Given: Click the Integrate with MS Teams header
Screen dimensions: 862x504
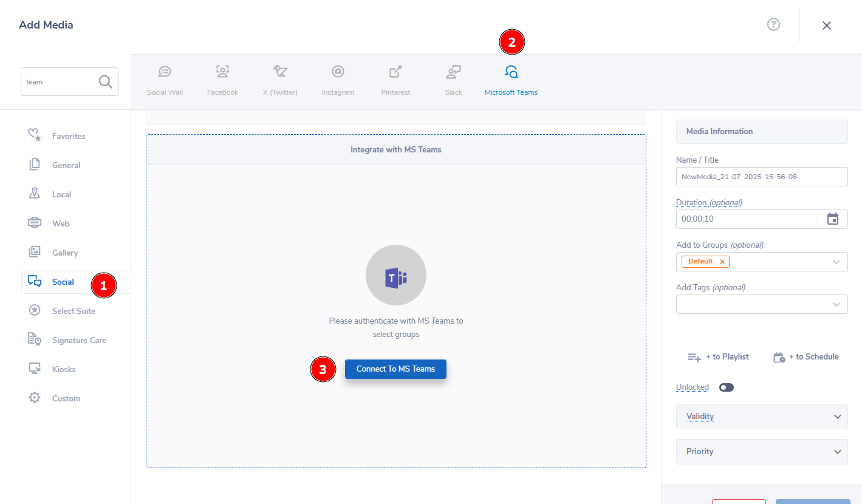Looking at the screenshot, I should tap(396, 149).
